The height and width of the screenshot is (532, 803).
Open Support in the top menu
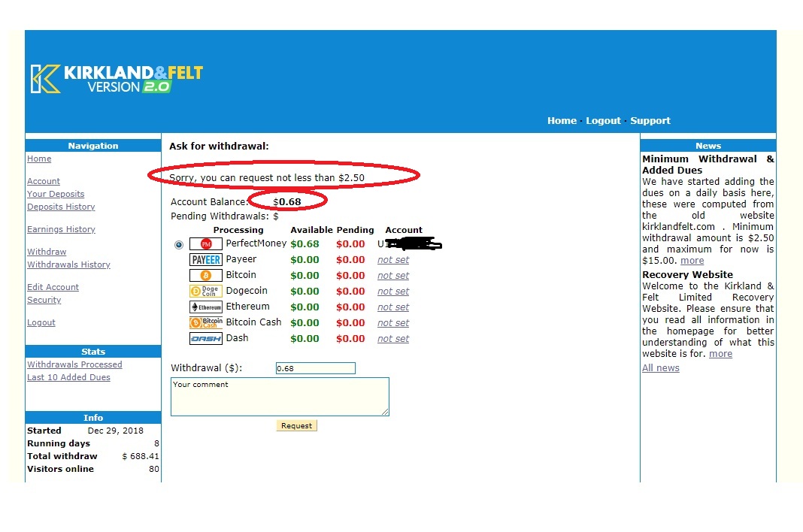650,121
